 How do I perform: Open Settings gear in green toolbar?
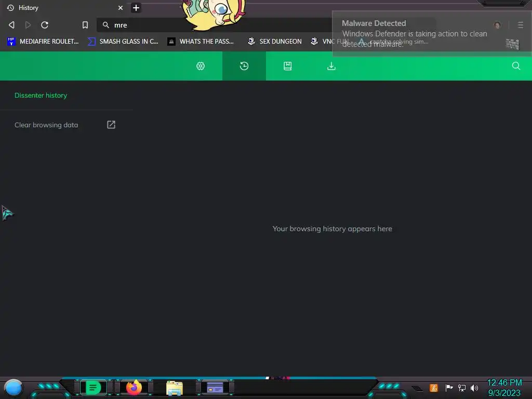(x=201, y=66)
